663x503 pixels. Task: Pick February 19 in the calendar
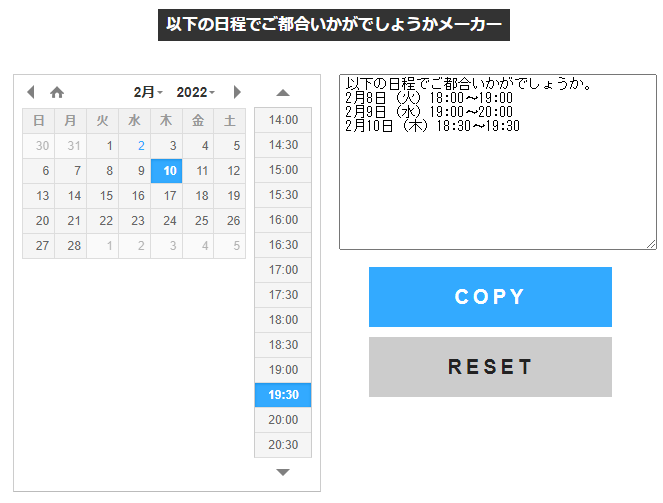230,196
